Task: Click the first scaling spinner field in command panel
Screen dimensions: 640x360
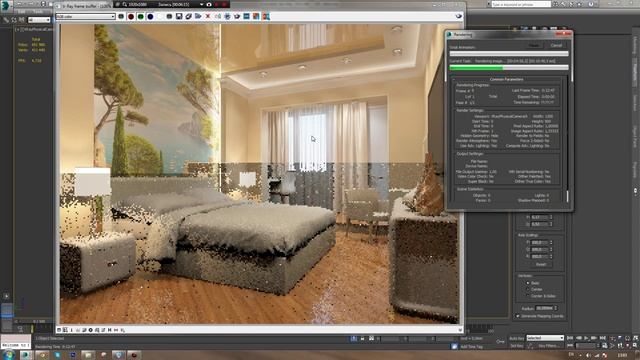Action: click(540, 242)
